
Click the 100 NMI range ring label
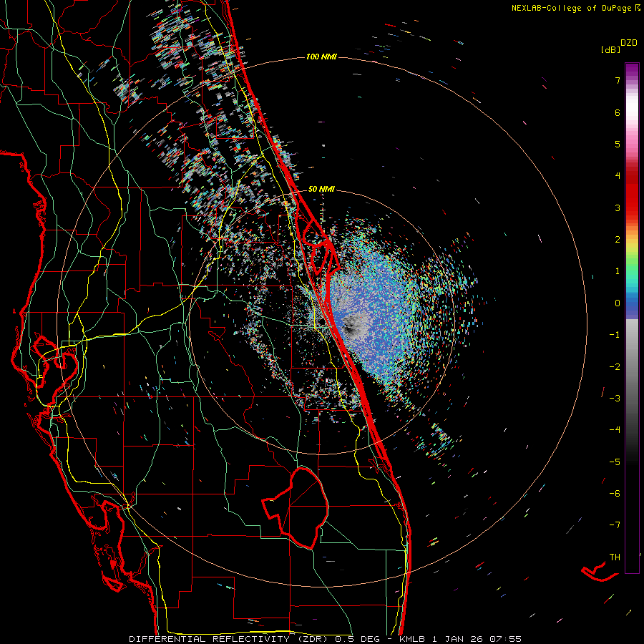click(x=321, y=57)
